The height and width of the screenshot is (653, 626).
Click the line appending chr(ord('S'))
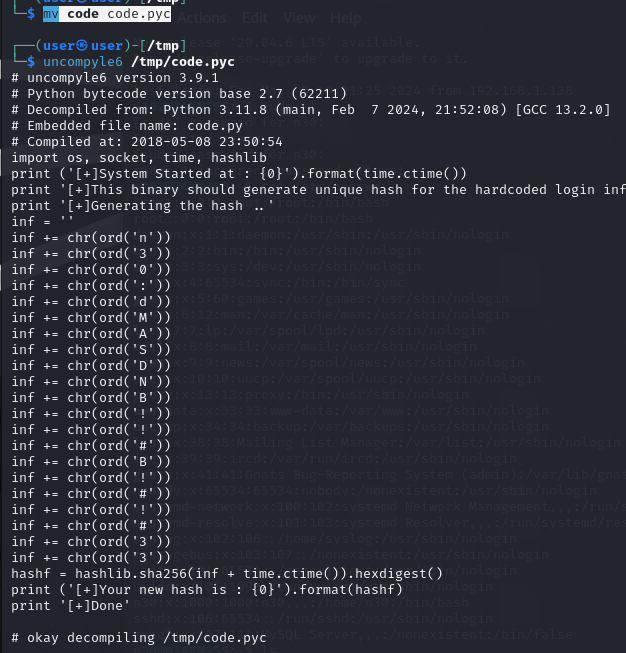coord(91,349)
